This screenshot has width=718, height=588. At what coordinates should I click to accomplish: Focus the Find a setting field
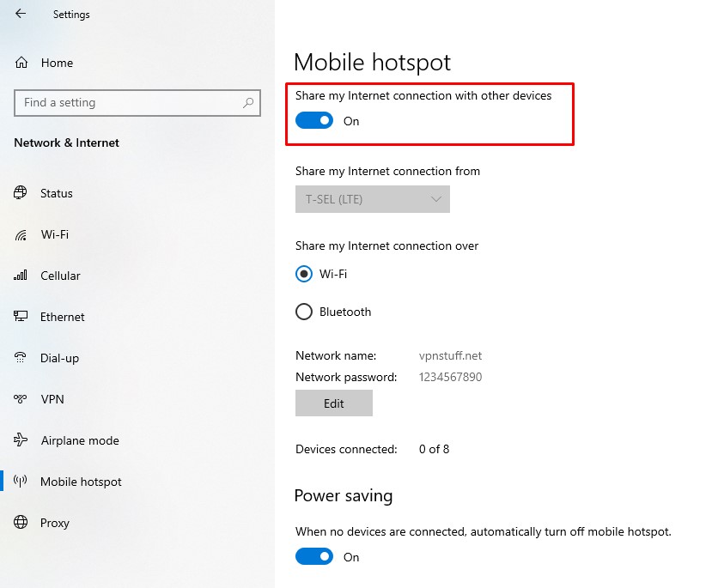tap(137, 102)
